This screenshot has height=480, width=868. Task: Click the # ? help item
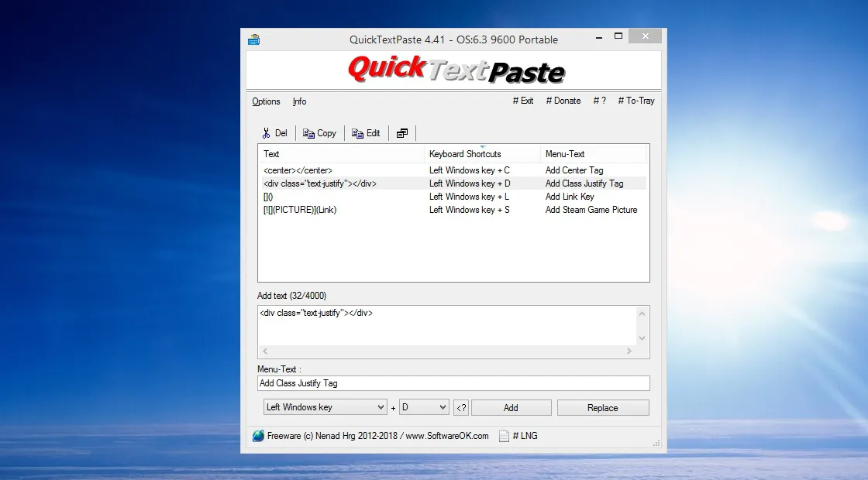(600, 101)
